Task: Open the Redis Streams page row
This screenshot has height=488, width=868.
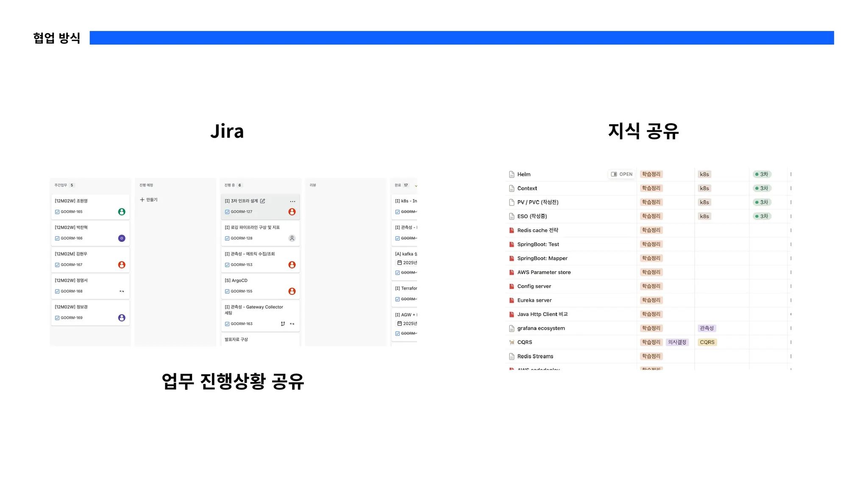Action: point(535,356)
